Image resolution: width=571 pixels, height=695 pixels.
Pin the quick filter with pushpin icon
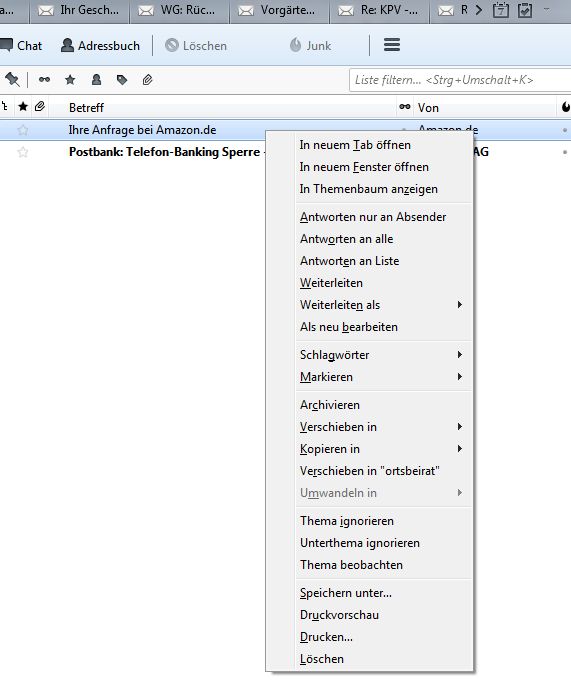tap(12, 80)
